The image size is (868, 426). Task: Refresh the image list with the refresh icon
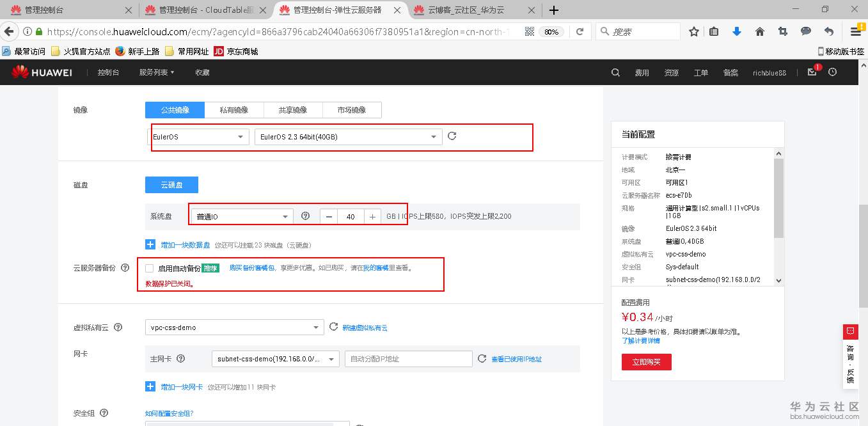click(x=452, y=136)
